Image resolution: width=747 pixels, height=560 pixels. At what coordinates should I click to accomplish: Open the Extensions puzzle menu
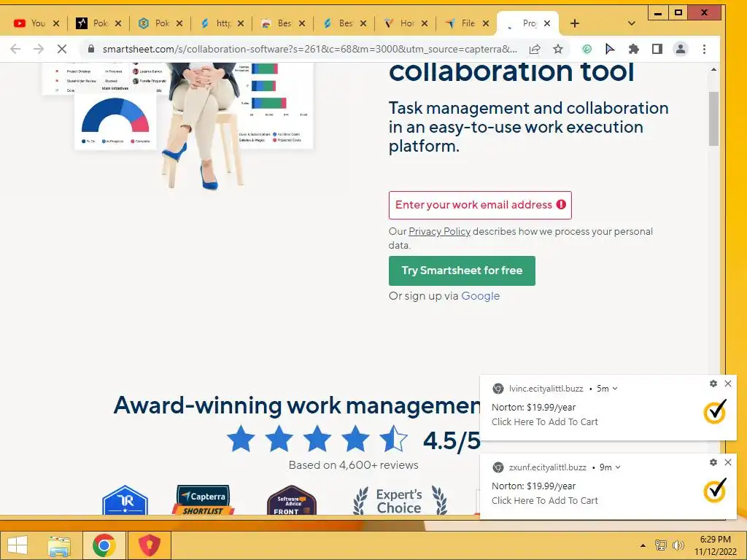click(x=634, y=49)
